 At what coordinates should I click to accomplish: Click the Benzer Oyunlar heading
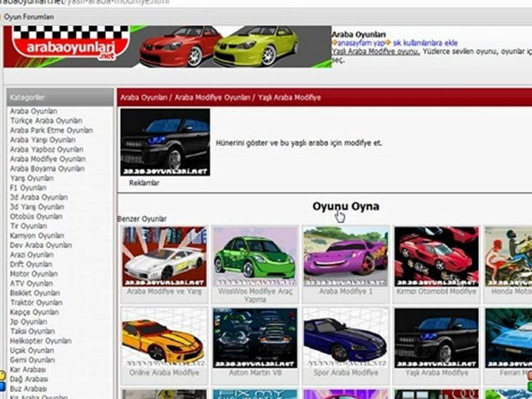point(142,219)
